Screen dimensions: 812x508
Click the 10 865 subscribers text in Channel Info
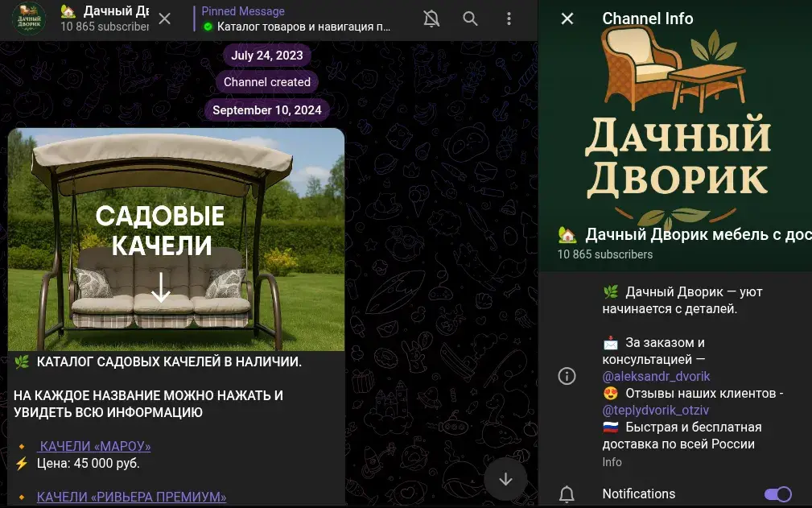[x=605, y=254]
